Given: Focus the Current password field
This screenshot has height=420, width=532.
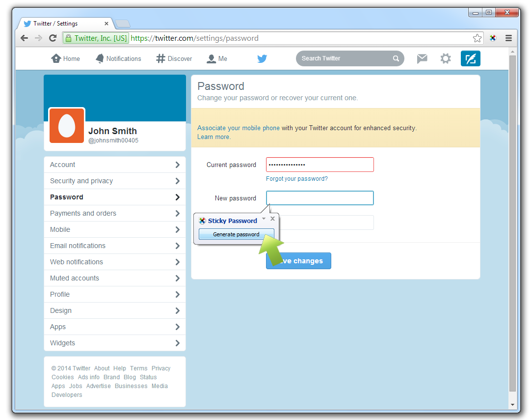Looking at the screenshot, I should coord(320,165).
